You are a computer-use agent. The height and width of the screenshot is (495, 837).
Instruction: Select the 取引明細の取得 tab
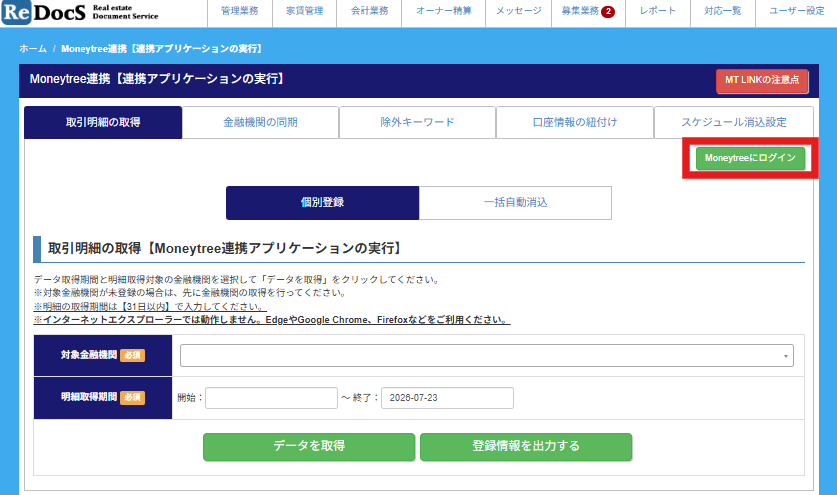click(x=103, y=122)
